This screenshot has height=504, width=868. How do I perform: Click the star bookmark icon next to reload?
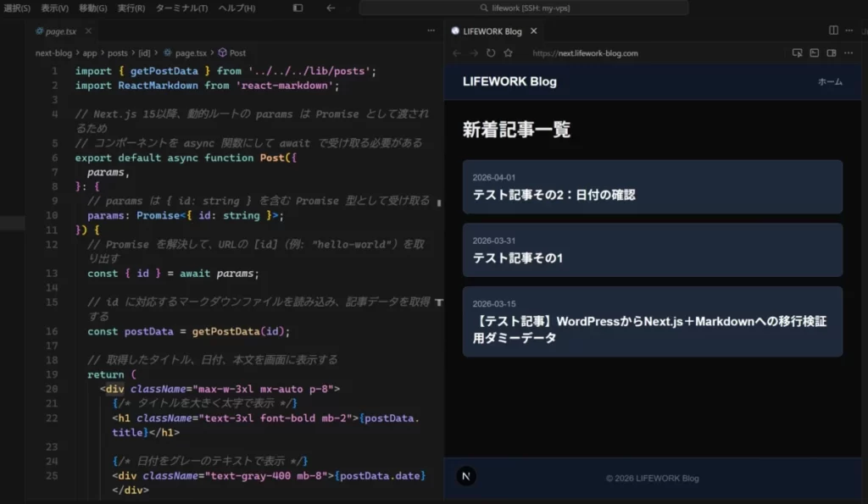507,53
